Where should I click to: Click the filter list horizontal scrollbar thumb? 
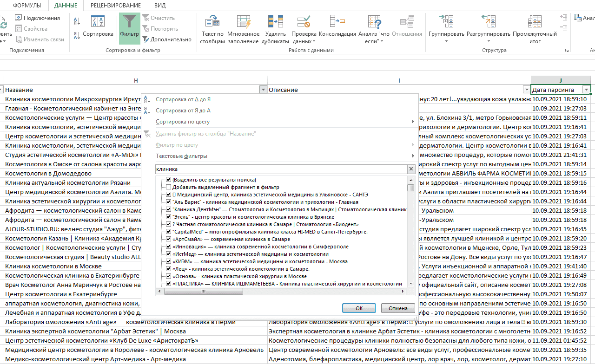click(x=203, y=291)
